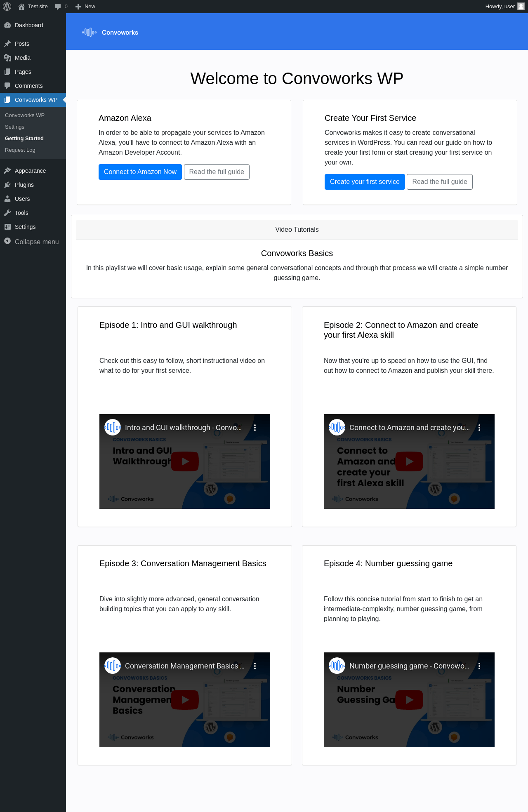Viewport: 528px width, 812px height.
Task: Select Getting Started submenu item
Action: click(x=24, y=139)
